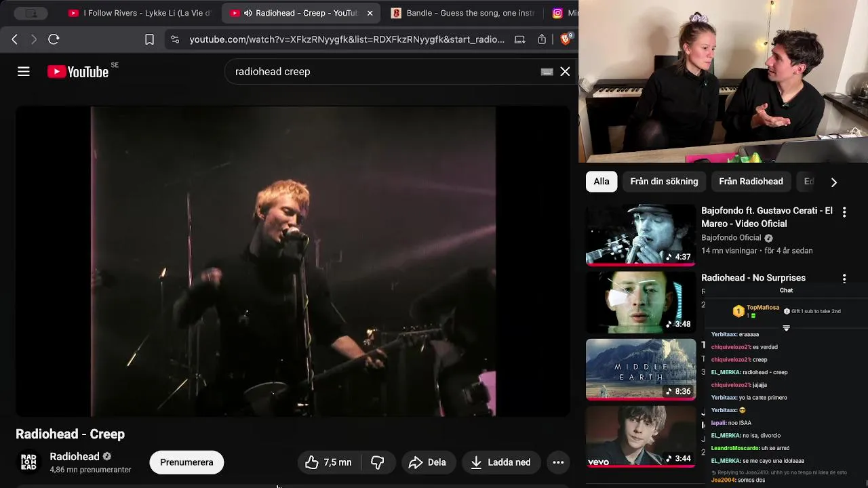
Task: Clear the search box with X icon
Action: (565, 71)
